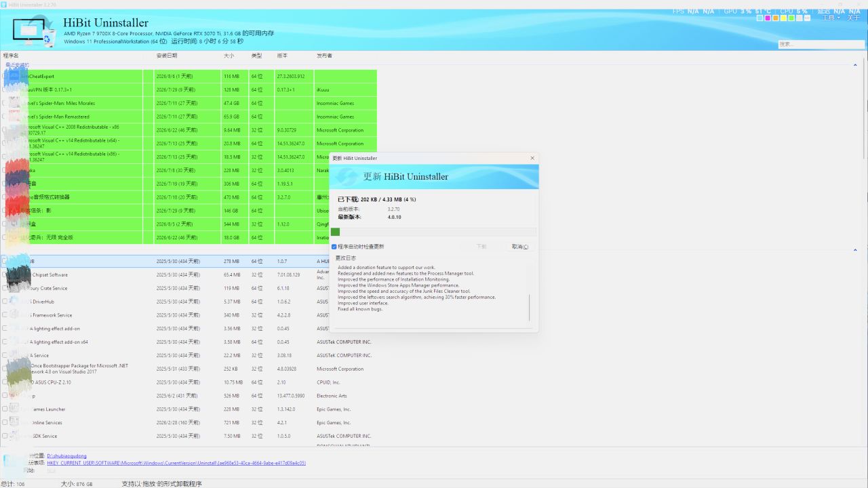Sort by the 程序名 column header
This screenshot has width=868, height=488.
11,56
